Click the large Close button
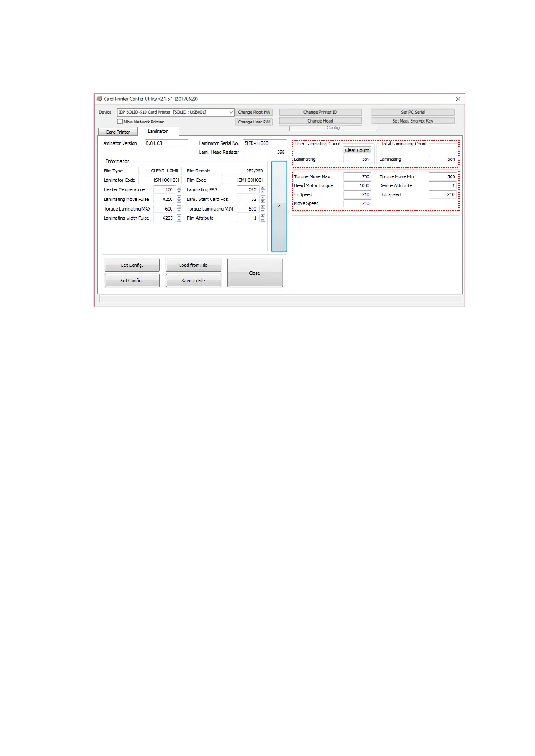The image size is (535, 756). (255, 273)
